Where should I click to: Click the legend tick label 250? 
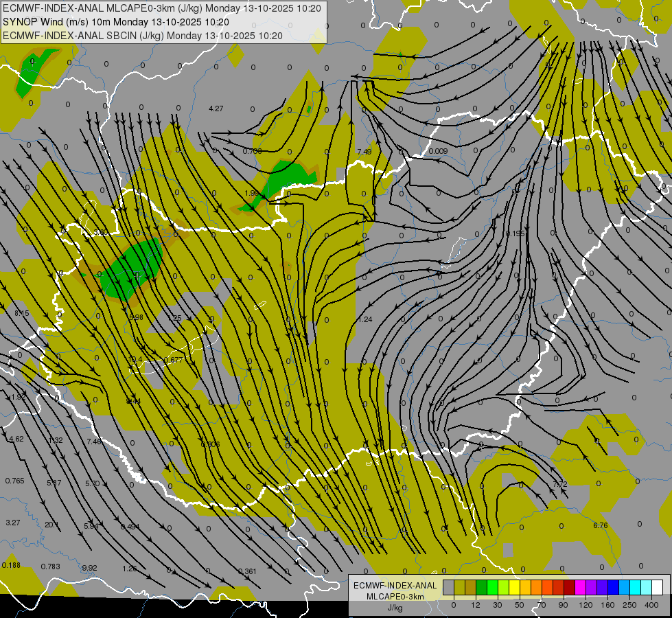tap(629, 605)
